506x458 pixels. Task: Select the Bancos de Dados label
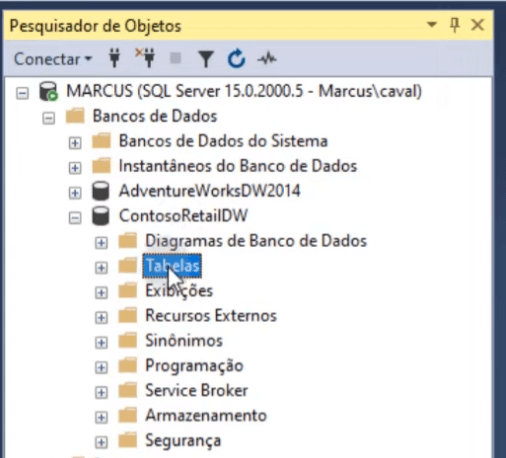[x=155, y=116]
